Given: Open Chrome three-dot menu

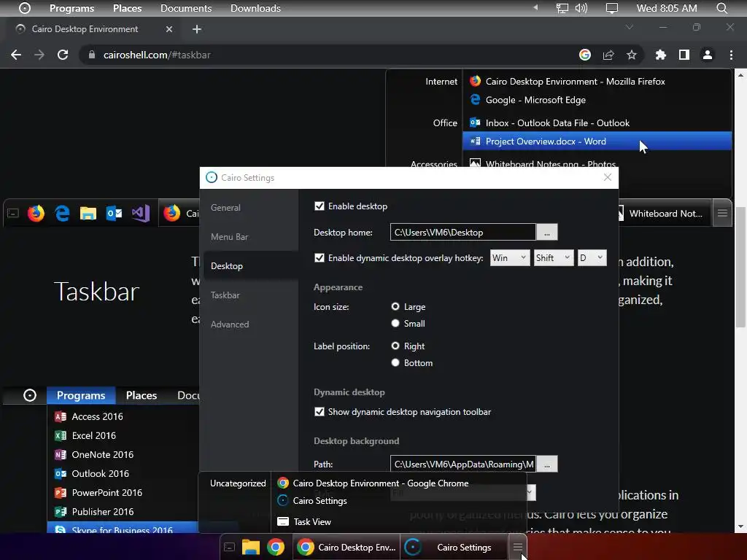Looking at the screenshot, I should click(731, 55).
